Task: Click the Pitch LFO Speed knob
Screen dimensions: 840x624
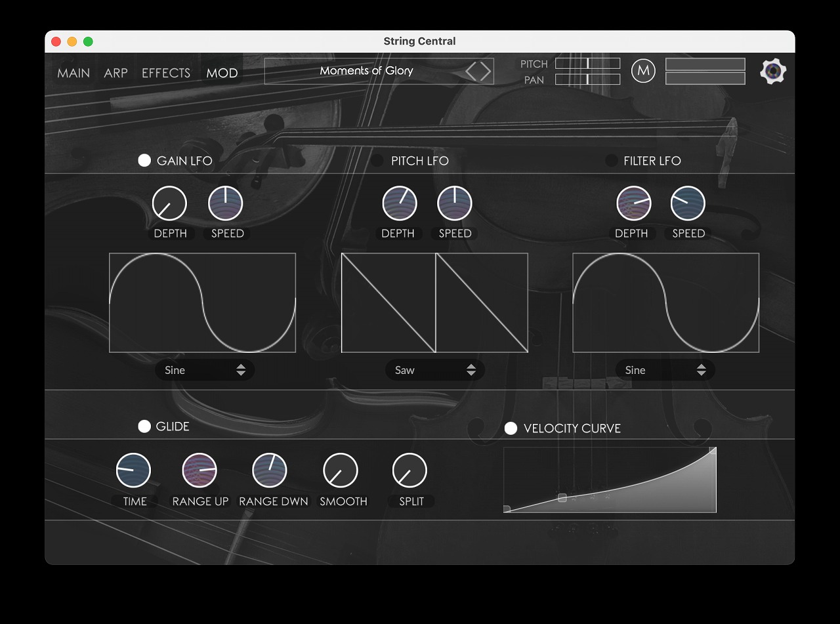Action: coord(455,203)
